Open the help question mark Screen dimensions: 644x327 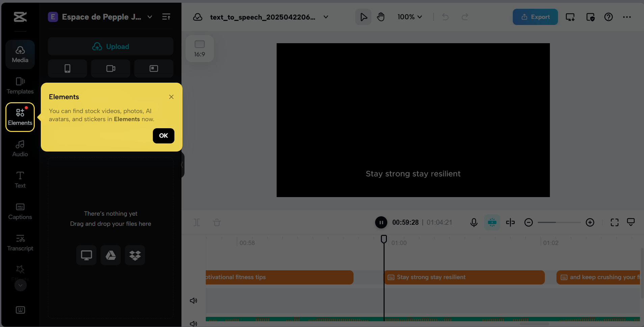click(x=609, y=17)
